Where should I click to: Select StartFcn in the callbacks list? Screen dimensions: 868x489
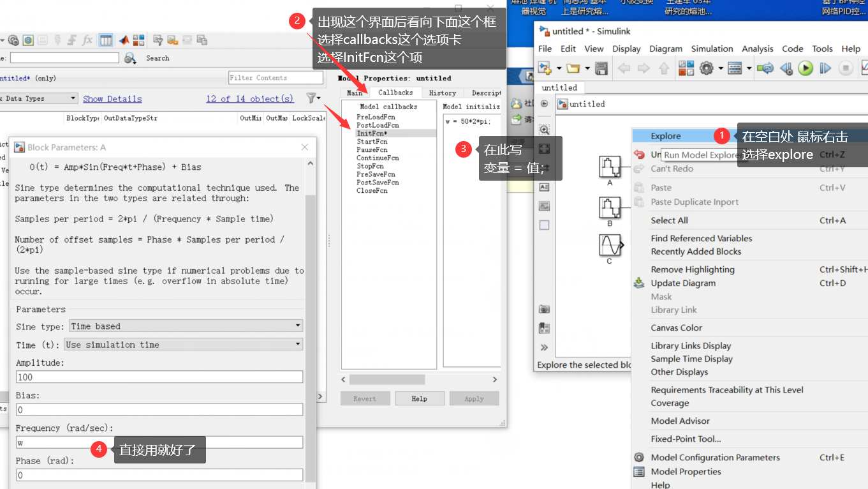click(372, 142)
